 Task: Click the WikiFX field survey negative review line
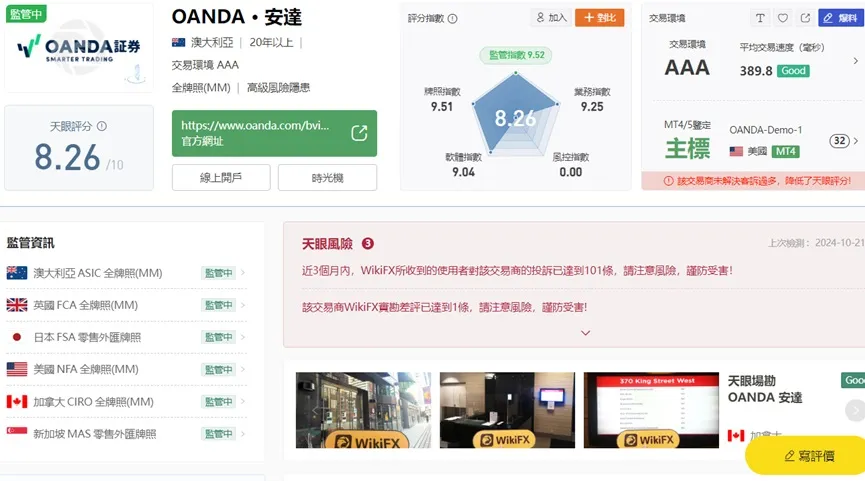point(444,307)
